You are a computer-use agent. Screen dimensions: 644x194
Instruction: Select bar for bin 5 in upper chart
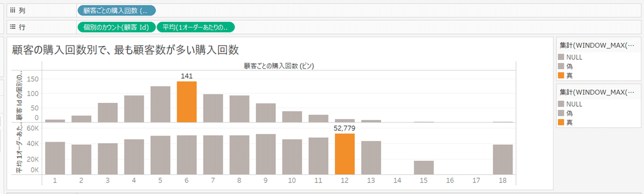coord(160,104)
